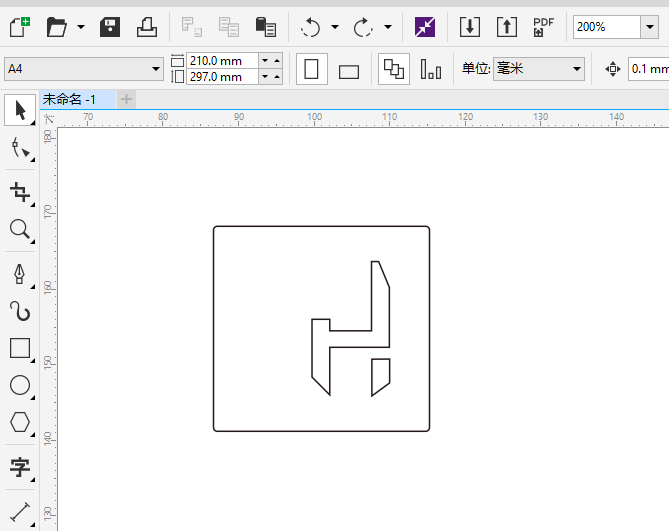Viewport: 669px width, 531px height.
Task: Select the Pick tool arrow
Action: [x=20, y=110]
